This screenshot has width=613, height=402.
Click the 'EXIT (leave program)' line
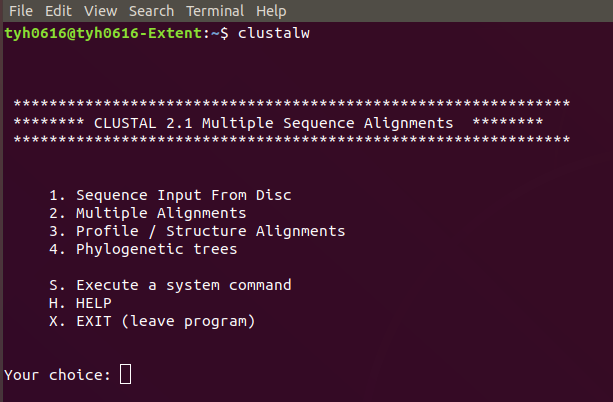152,321
